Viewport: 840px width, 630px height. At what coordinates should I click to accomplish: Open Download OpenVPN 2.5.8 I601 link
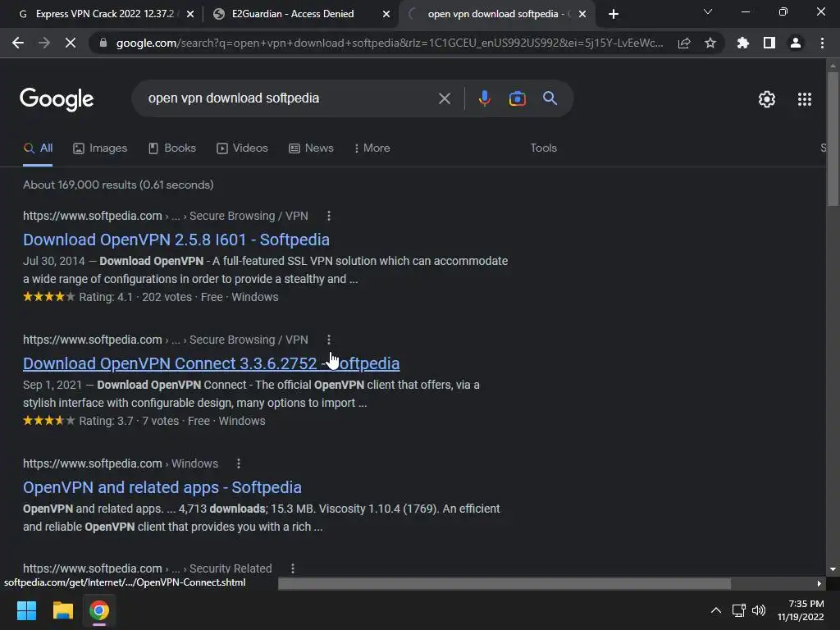[176, 240]
